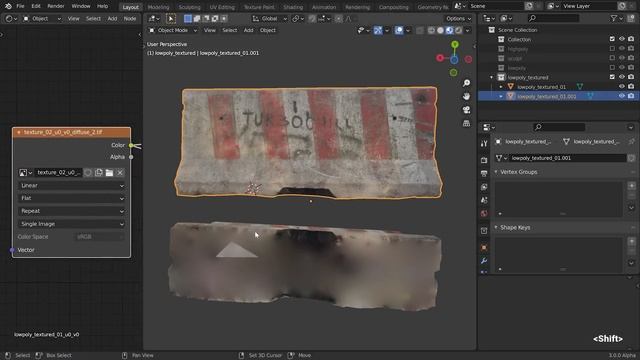The width and height of the screenshot is (640, 360).
Task: Open the Output properties tab
Action: click(x=484, y=173)
